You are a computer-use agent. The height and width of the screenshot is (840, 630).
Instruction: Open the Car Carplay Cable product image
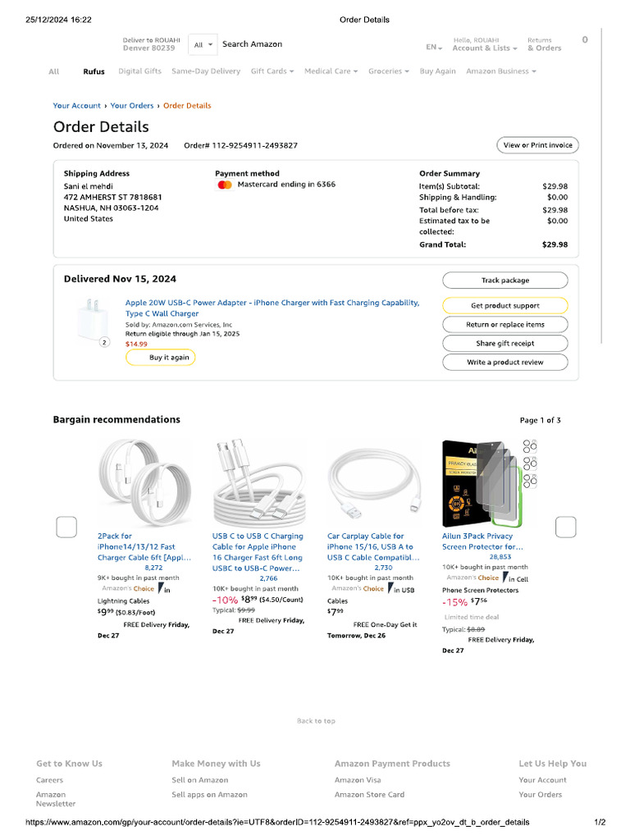click(374, 484)
